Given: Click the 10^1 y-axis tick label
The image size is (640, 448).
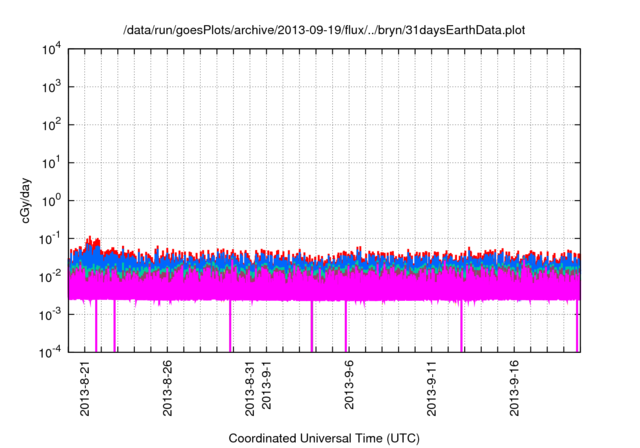Looking at the screenshot, I should 51,163.
